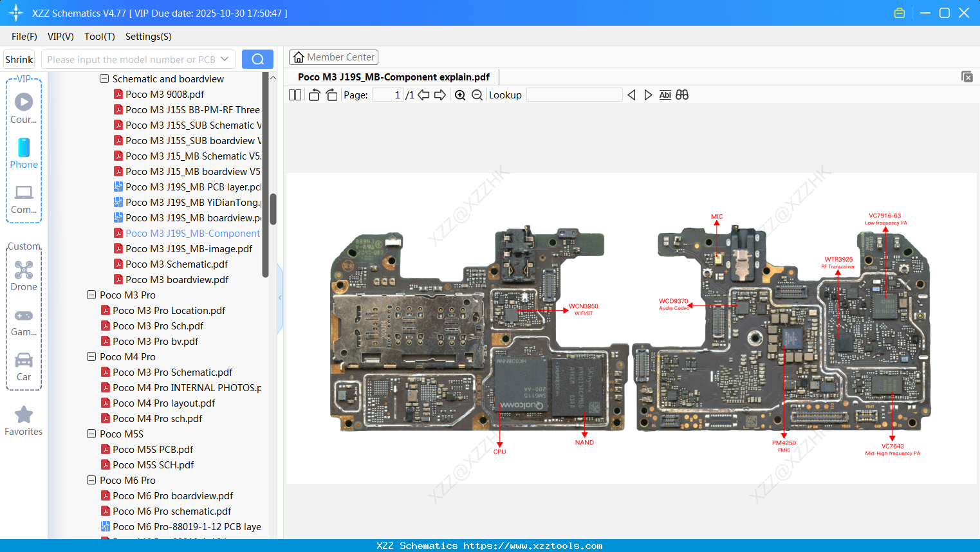Viewport: 980px width, 552px height.
Task: Collapse the Poco M6 Pro tree node
Action: click(x=91, y=480)
